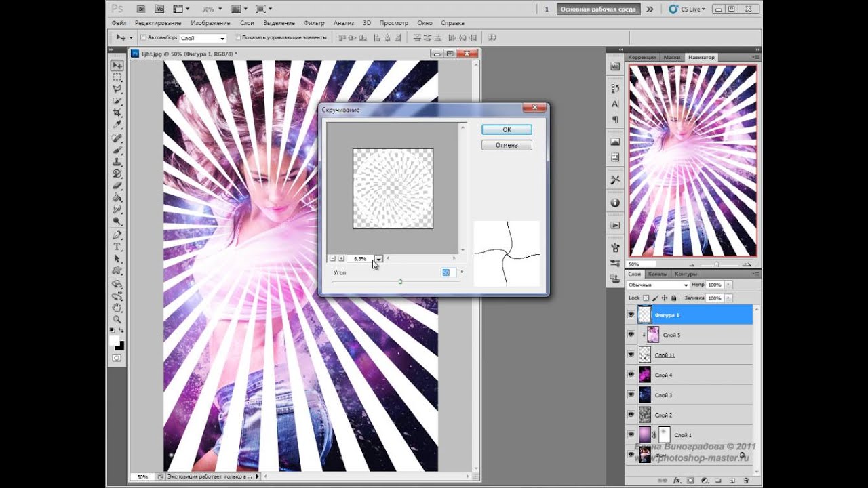Image resolution: width=868 pixels, height=488 pixels.
Task: Click the Угол angle value field
Action: [449, 272]
